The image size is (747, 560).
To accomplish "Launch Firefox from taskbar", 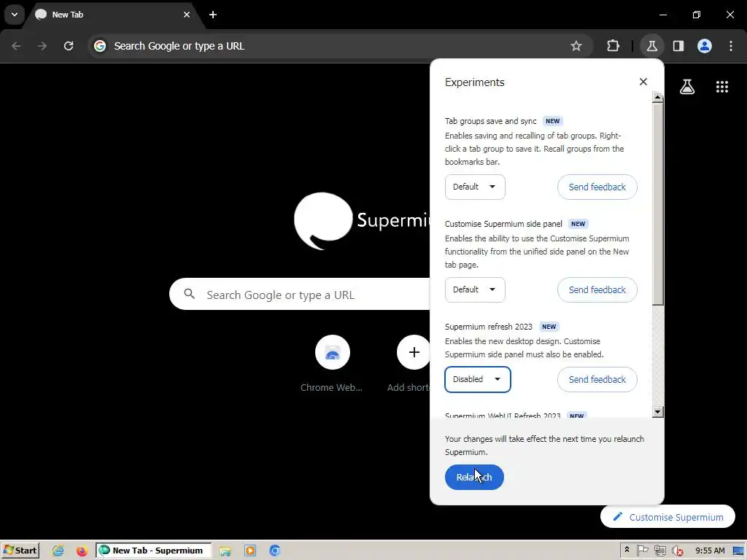I will tap(82, 551).
